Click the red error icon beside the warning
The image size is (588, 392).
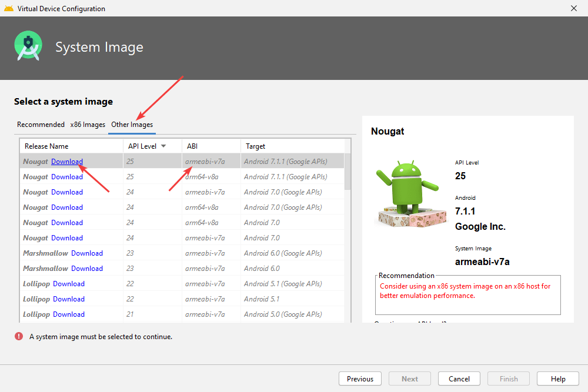[x=19, y=337]
